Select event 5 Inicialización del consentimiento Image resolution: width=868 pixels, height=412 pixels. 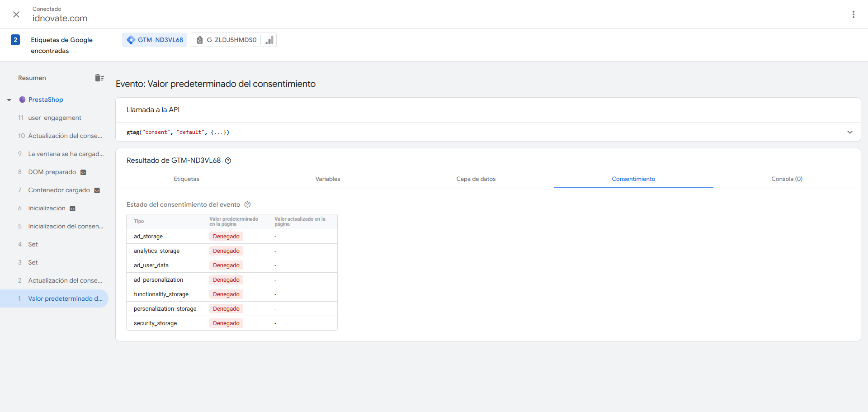66,226
